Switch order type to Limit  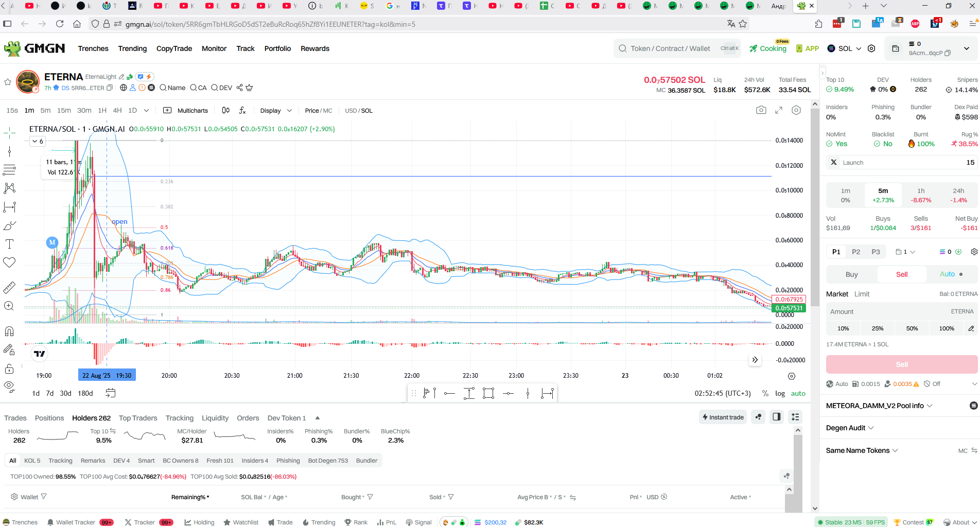point(862,294)
